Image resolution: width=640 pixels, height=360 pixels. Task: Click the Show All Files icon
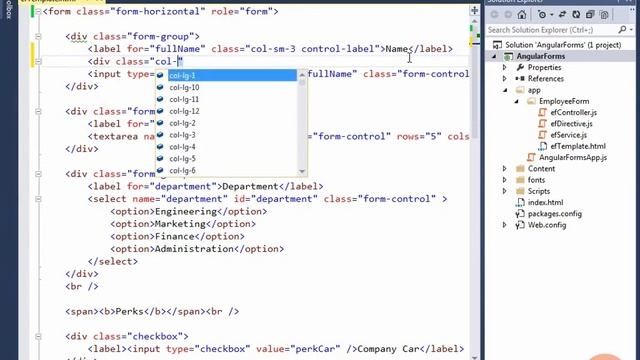click(604, 15)
